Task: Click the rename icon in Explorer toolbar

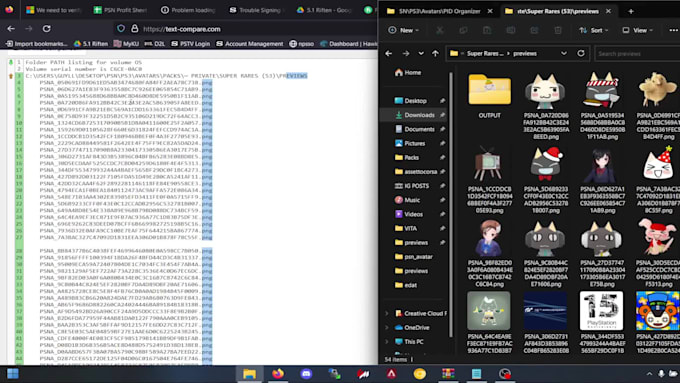Action: coord(510,30)
